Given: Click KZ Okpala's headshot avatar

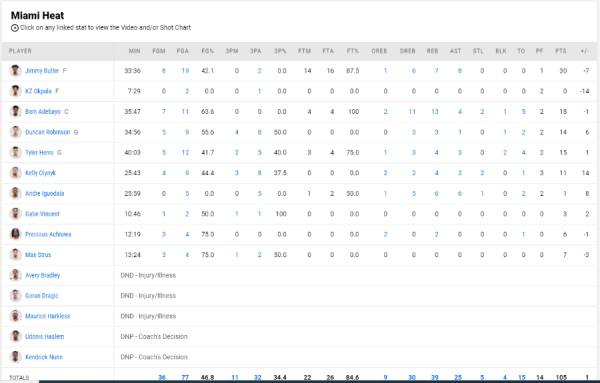Looking at the screenshot, I should pyautogui.click(x=15, y=91).
